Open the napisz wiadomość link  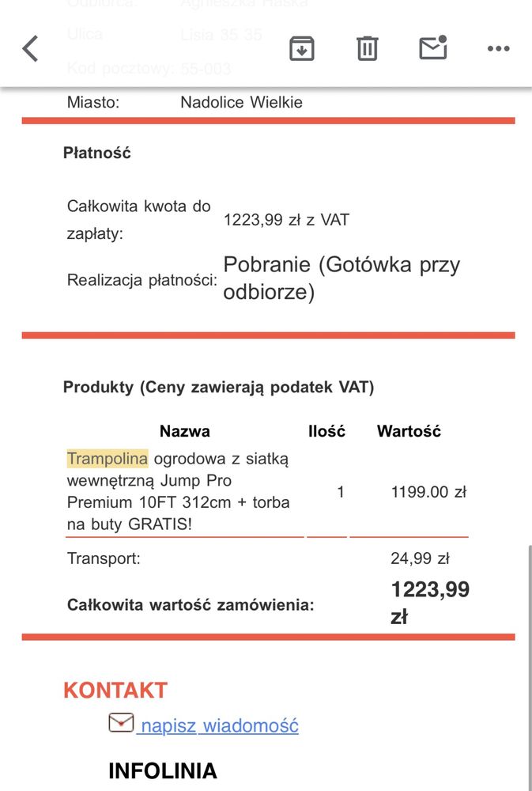[x=219, y=725]
